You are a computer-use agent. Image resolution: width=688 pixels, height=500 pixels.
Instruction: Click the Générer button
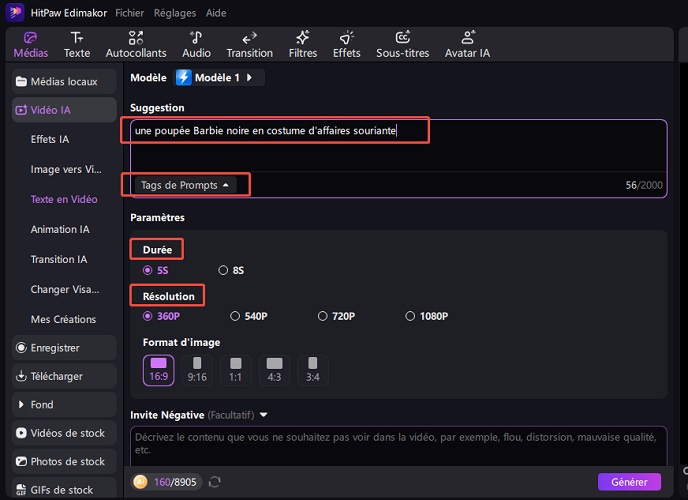coord(629,482)
